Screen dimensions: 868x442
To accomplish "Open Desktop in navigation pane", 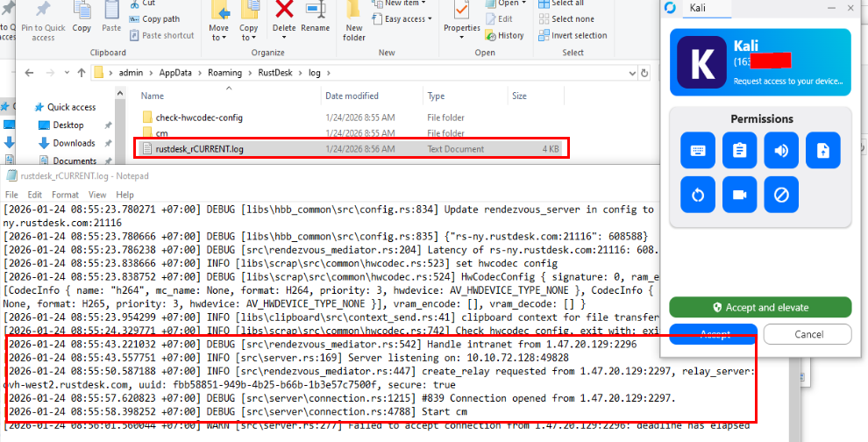I will pos(68,125).
